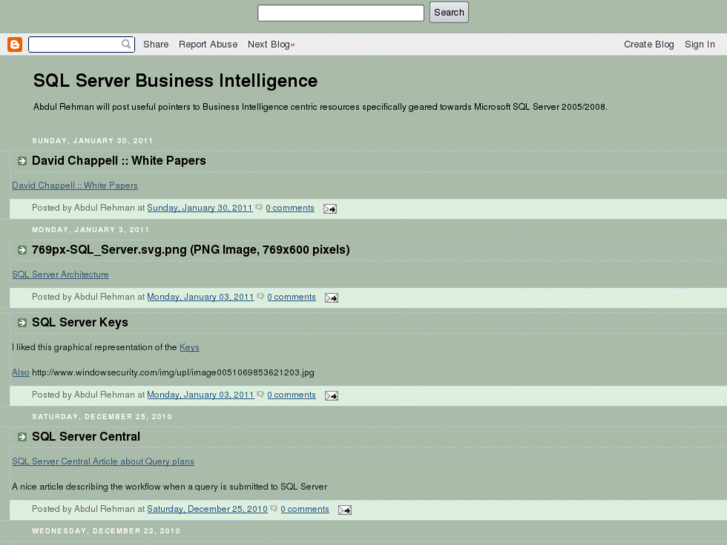
Task: Open SQL Server Central Article about Query plans
Action: (x=103, y=462)
